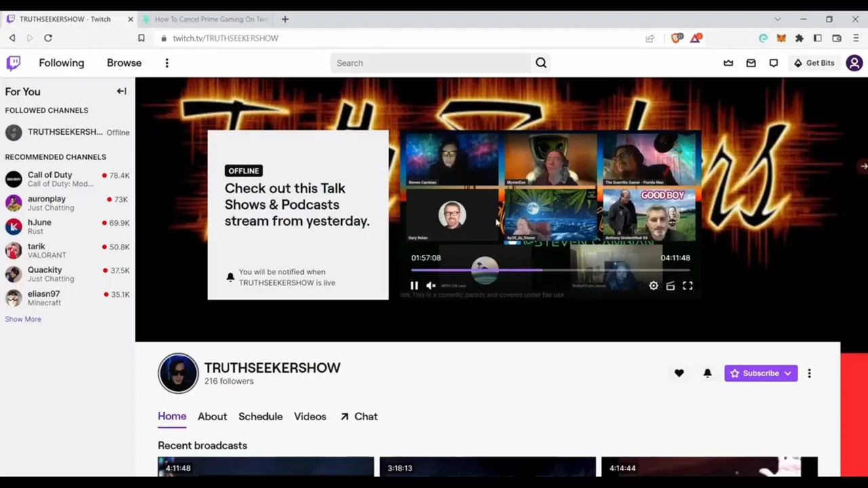Open the 4:14:44 recent broadcast thumbnail
The image size is (868, 488).
(709, 467)
